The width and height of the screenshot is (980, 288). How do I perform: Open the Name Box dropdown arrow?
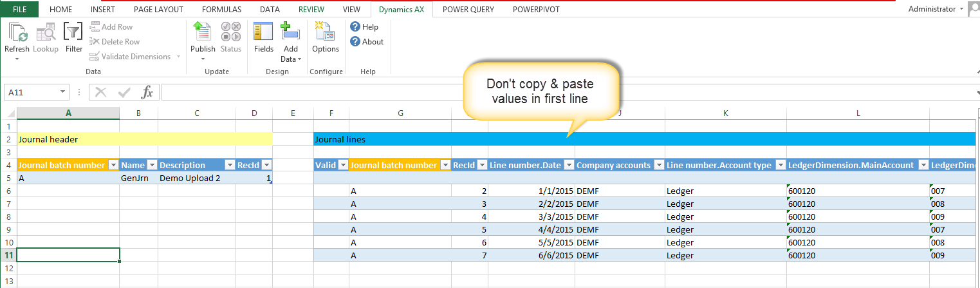tap(62, 92)
